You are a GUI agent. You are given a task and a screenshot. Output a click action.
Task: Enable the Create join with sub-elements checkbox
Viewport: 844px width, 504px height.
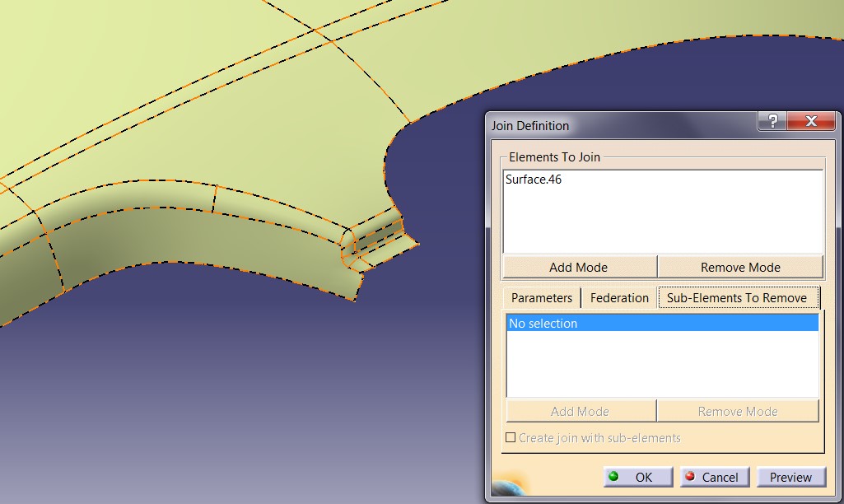[510, 438]
